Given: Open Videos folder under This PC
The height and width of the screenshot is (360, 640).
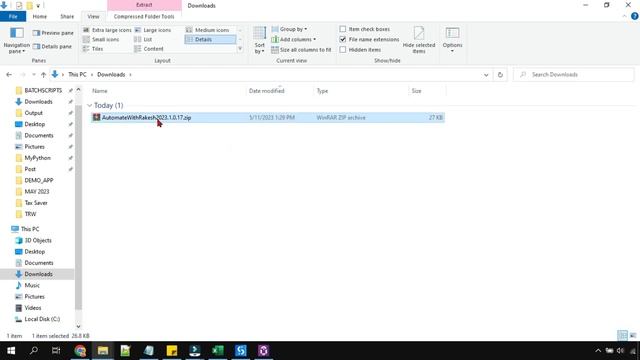Looking at the screenshot, I should tap(33, 308).
